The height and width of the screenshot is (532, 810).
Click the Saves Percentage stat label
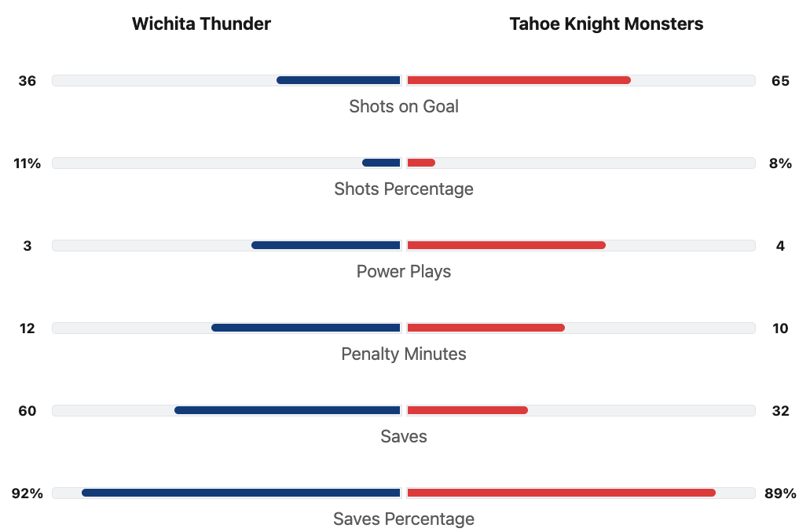[404, 519]
